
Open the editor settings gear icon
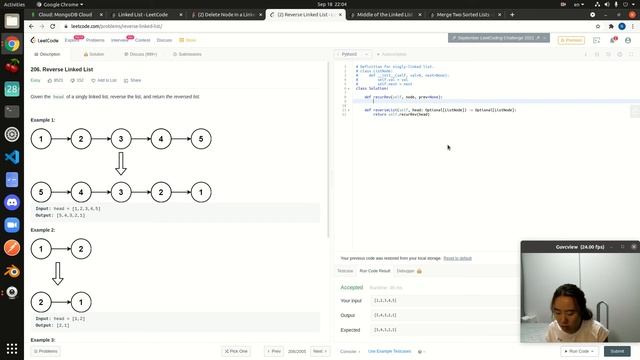(620, 54)
